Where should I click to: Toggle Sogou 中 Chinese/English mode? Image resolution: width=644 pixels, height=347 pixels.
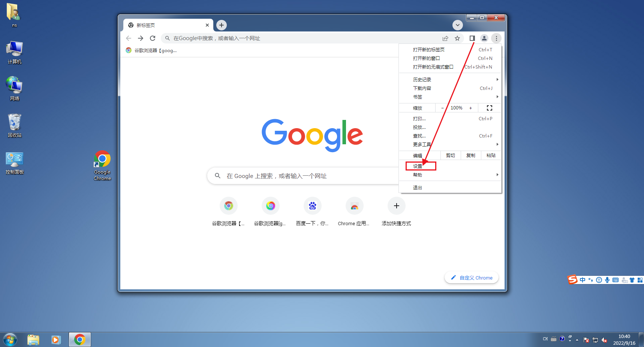pyautogui.click(x=583, y=280)
